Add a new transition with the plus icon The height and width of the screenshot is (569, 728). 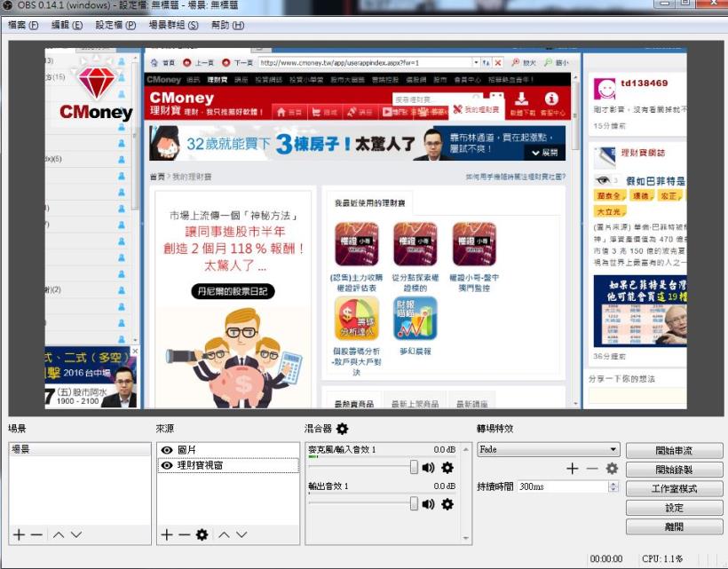click(x=572, y=468)
